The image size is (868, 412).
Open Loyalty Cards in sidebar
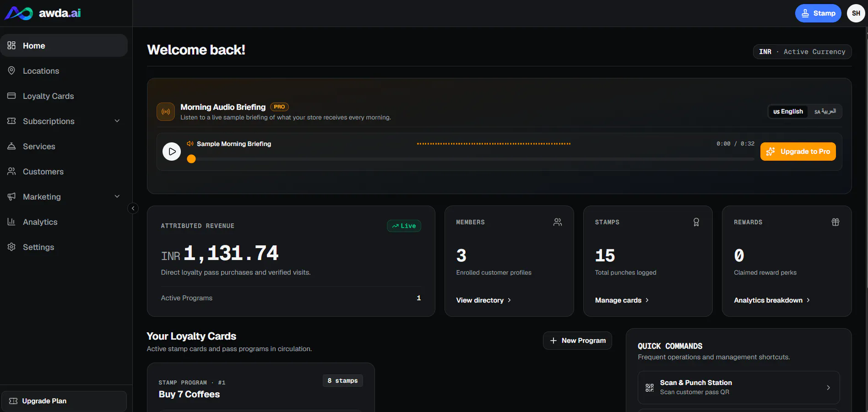point(64,96)
